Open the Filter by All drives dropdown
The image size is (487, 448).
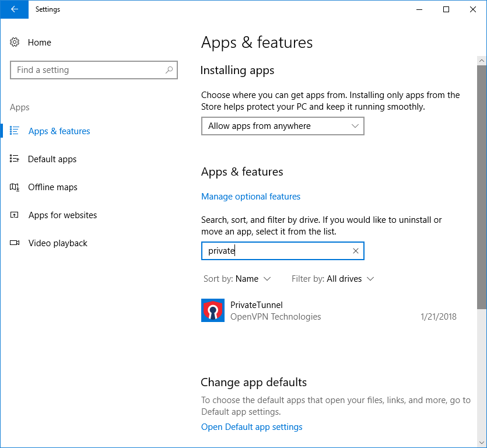click(332, 279)
